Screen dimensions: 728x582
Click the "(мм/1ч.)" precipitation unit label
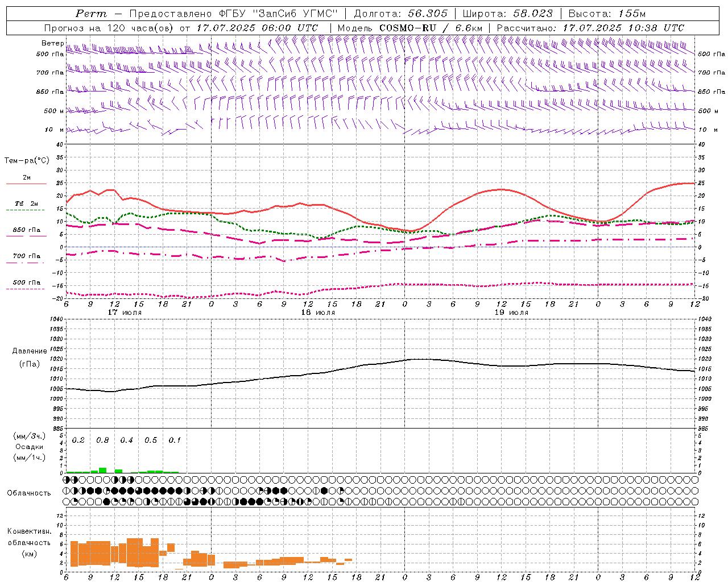(30, 458)
